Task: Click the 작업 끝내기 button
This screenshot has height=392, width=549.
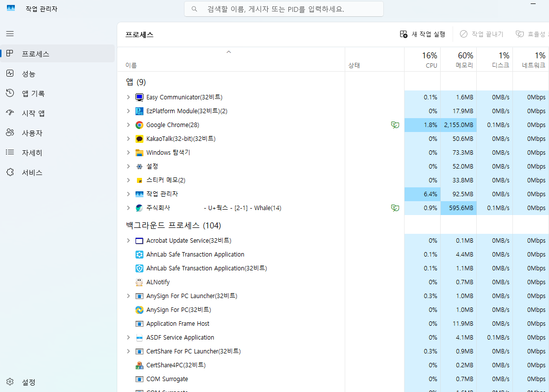Action: 481,34
